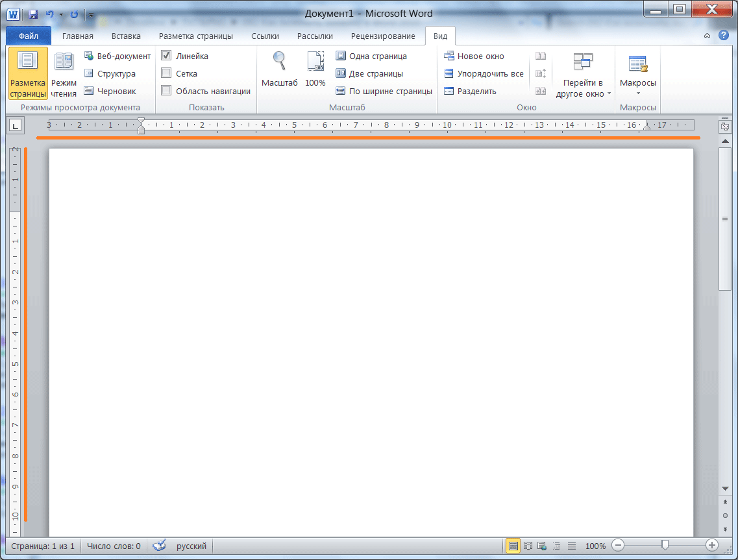Open the Undo history dropdown arrow
This screenshot has height=560, width=738.
click(x=61, y=15)
